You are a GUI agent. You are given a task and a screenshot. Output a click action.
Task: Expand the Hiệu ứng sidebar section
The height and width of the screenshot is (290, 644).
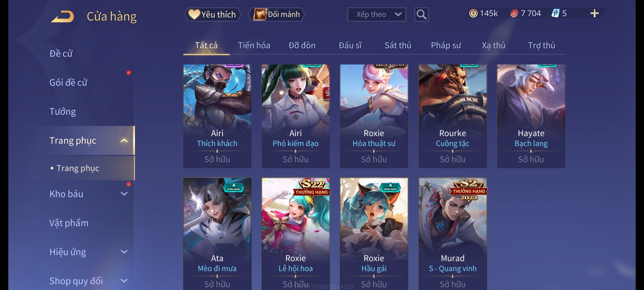[x=124, y=252]
